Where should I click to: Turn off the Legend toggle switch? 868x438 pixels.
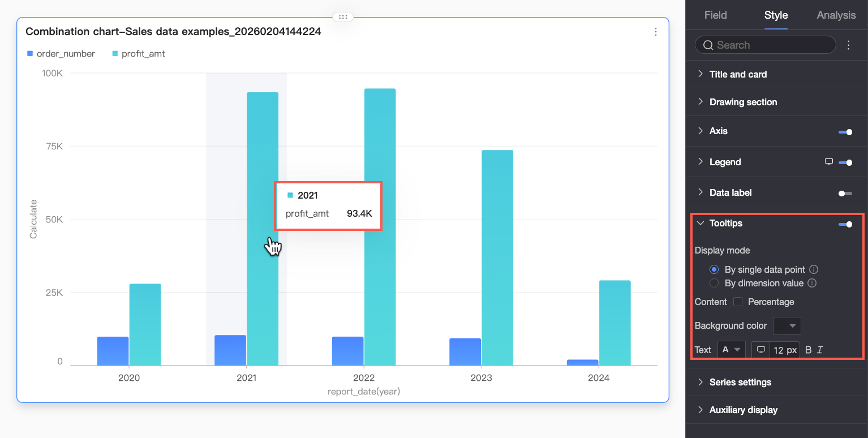click(845, 162)
